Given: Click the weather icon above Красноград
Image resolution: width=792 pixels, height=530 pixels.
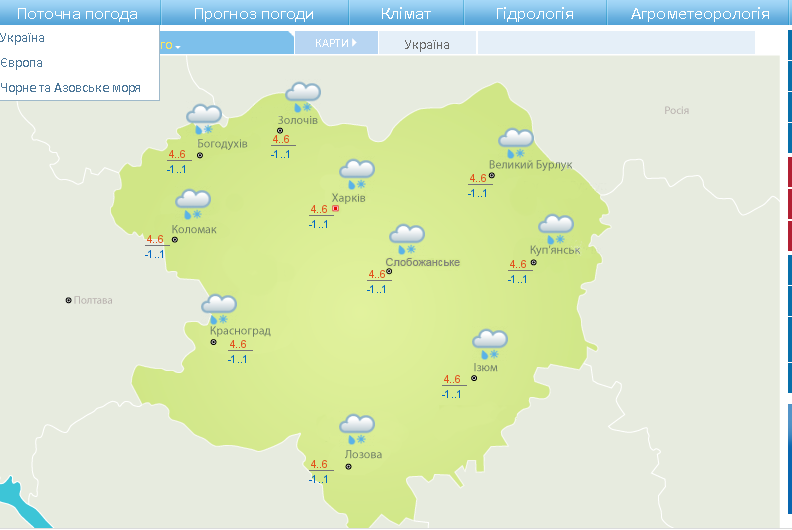Looking at the screenshot, I should [x=219, y=309].
